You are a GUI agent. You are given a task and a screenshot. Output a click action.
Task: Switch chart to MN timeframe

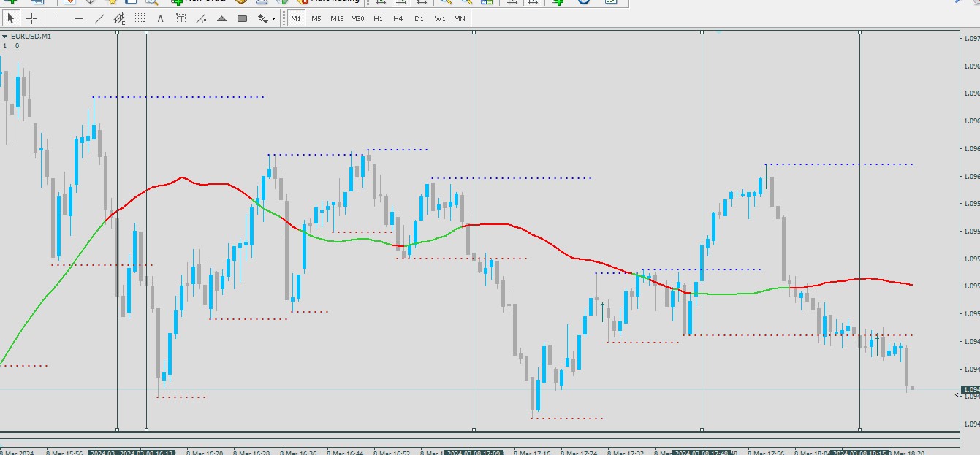(460, 18)
